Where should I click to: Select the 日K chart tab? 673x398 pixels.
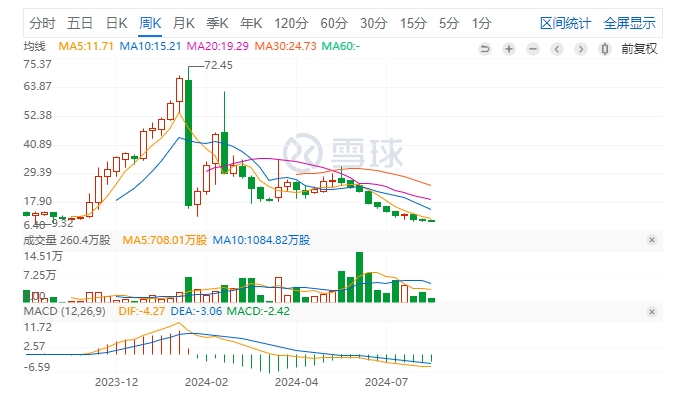click(x=117, y=23)
